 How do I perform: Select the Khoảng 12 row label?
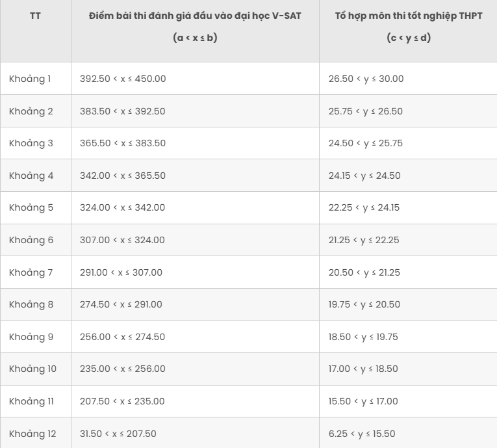pos(32,434)
